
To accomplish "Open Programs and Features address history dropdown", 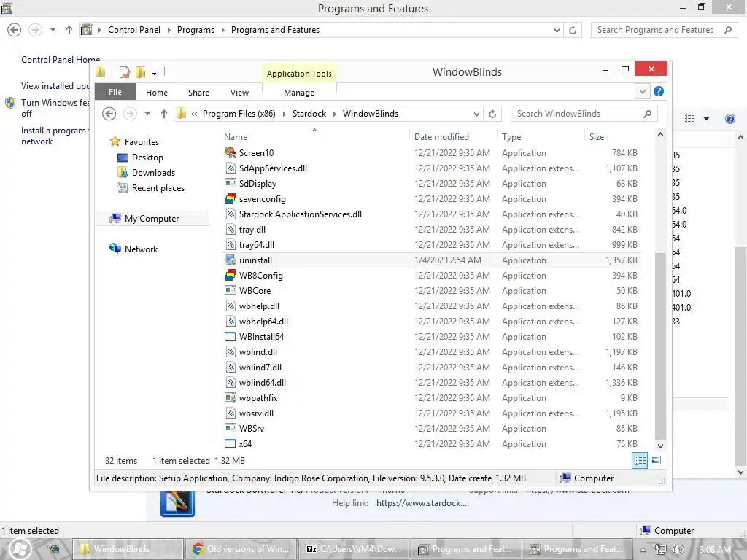I will point(557,30).
